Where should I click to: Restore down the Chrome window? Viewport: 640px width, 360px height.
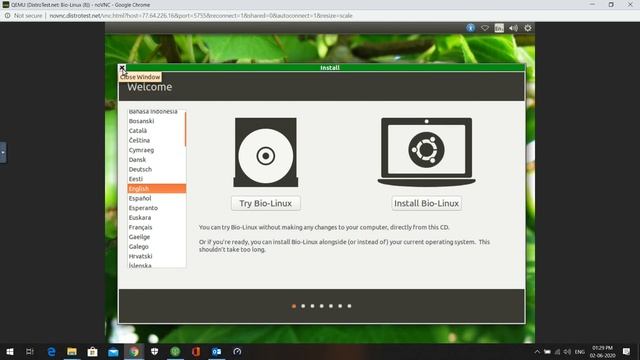(611, 4)
